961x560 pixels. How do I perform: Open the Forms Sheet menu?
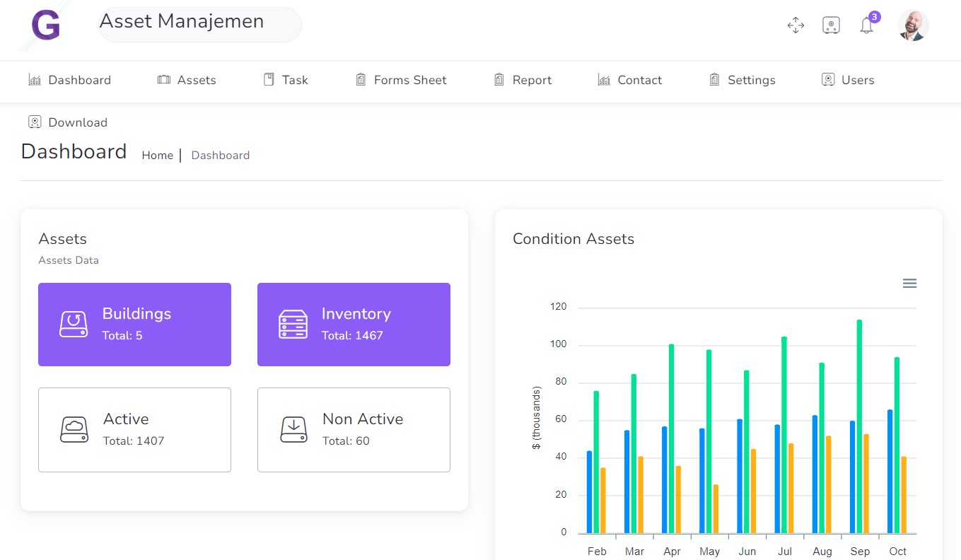401,80
